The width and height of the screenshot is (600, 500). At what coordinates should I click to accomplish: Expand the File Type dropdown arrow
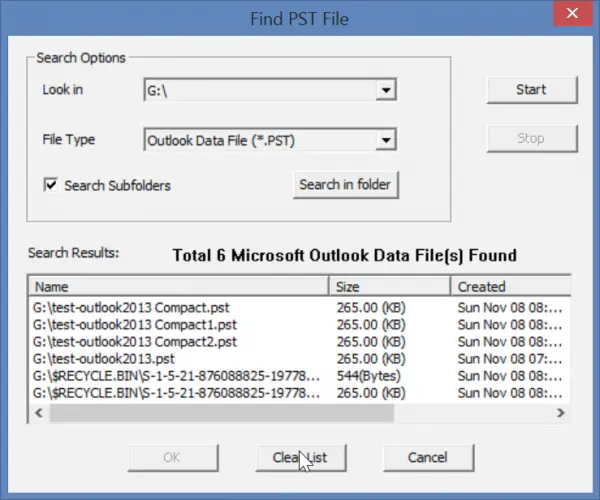(386, 140)
